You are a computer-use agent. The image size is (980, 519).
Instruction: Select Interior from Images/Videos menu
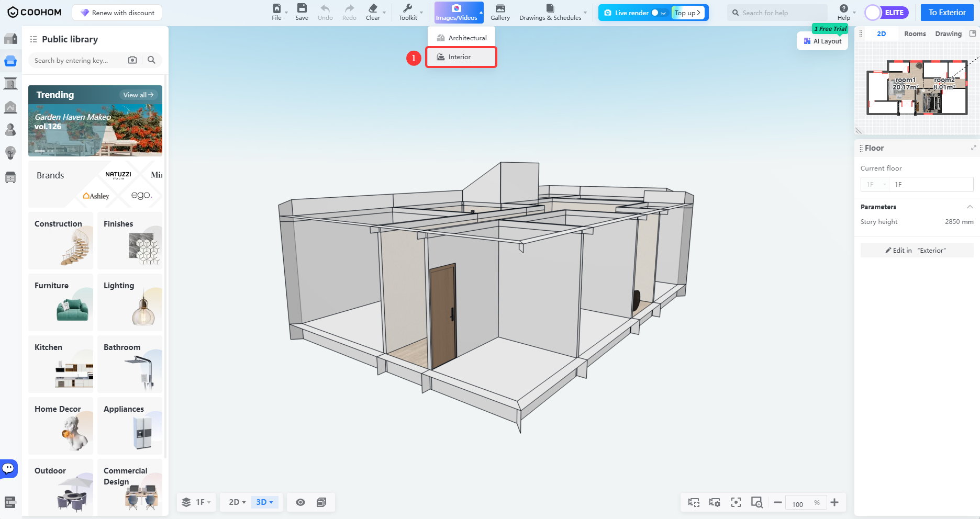pyautogui.click(x=461, y=57)
